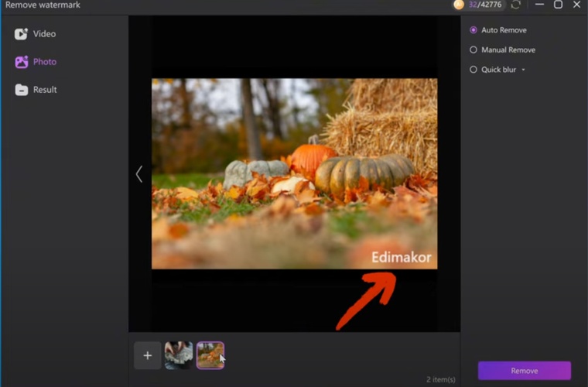Minimize the Remove watermark window
The width and height of the screenshot is (588, 387).
(x=539, y=4)
